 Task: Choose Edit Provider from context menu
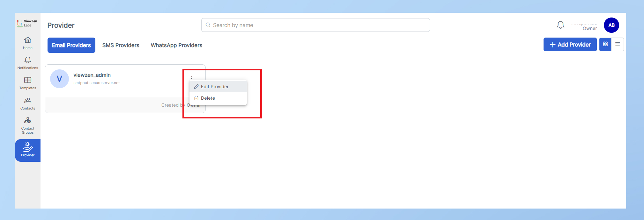[x=215, y=87]
